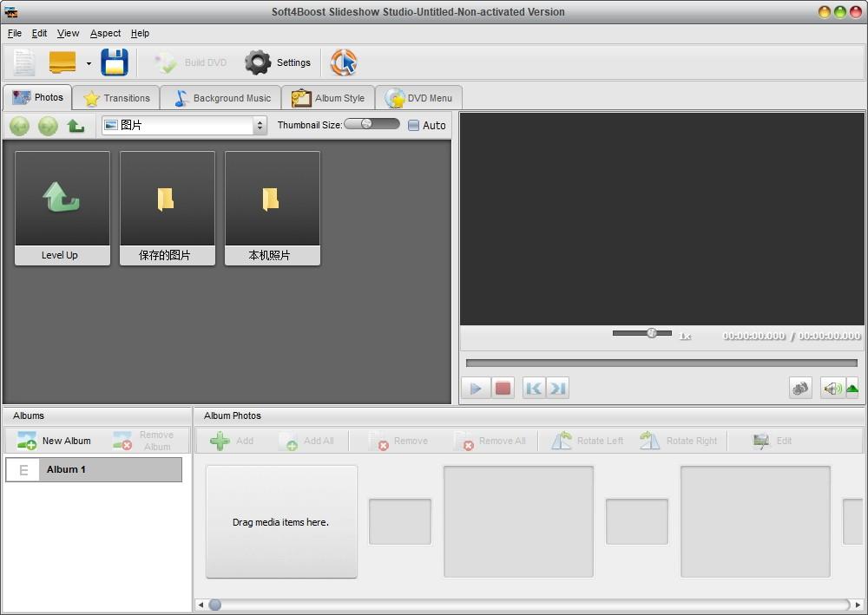The height and width of the screenshot is (615, 868).
Task: Click the Play button in preview
Action: [x=476, y=389]
